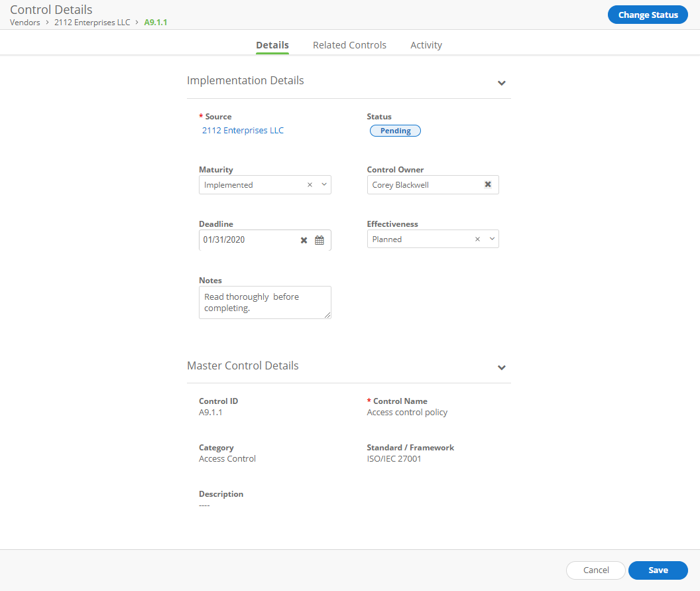
Task: Cancel the pending changes
Action: pyautogui.click(x=595, y=570)
